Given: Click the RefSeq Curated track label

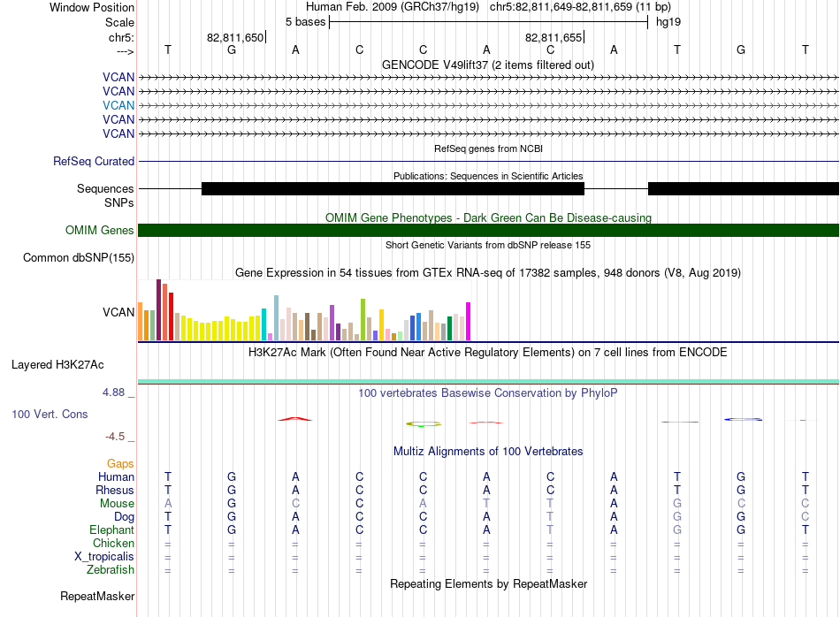Looking at the screenshot, I should (94, 161).
